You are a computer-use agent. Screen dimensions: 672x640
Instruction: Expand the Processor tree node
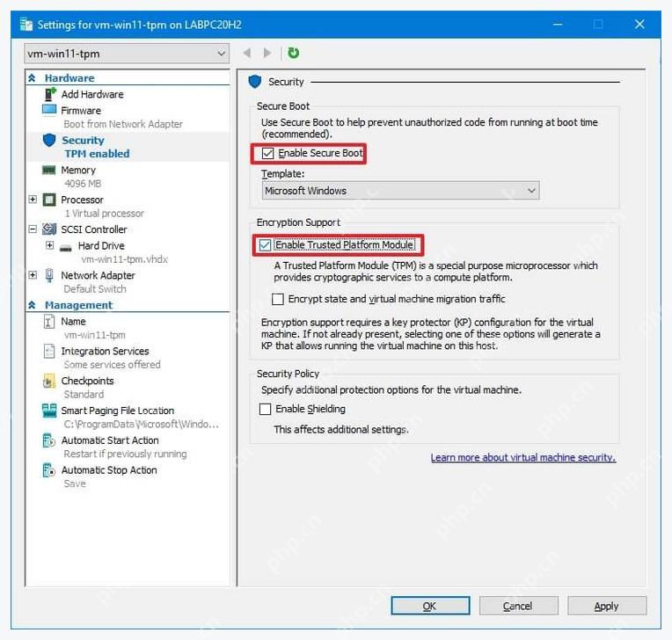[33, 200]
